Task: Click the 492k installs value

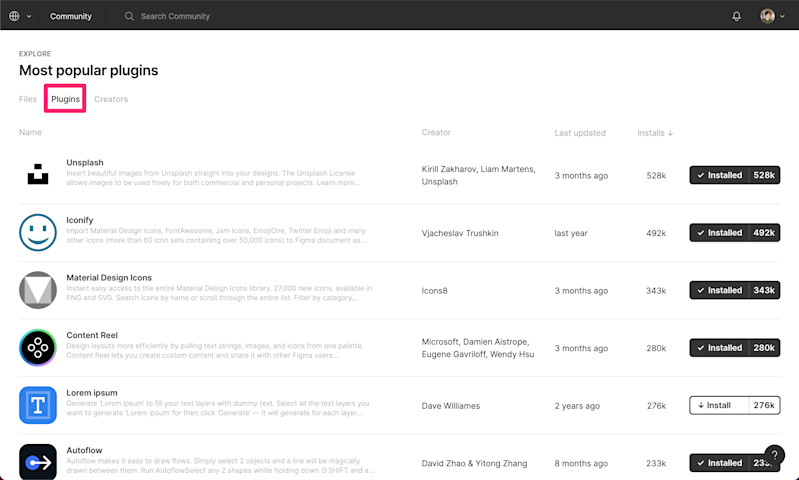Action: coord(656,233)
